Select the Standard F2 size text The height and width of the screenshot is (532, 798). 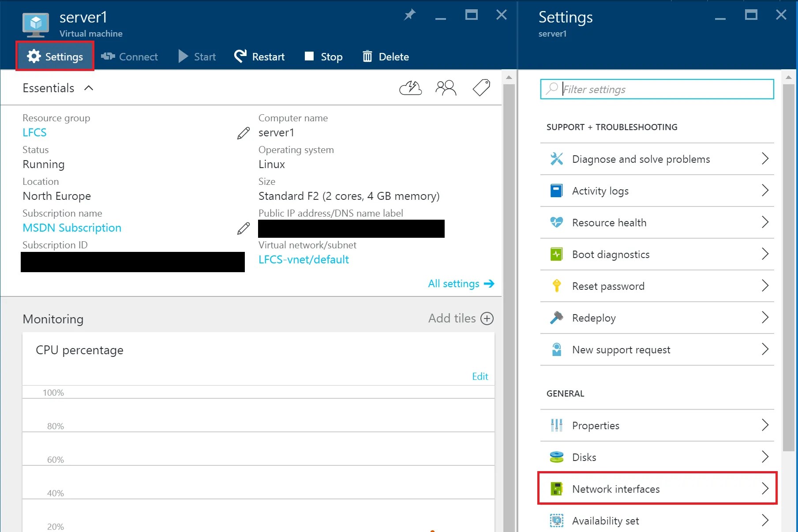coord(349,196)
